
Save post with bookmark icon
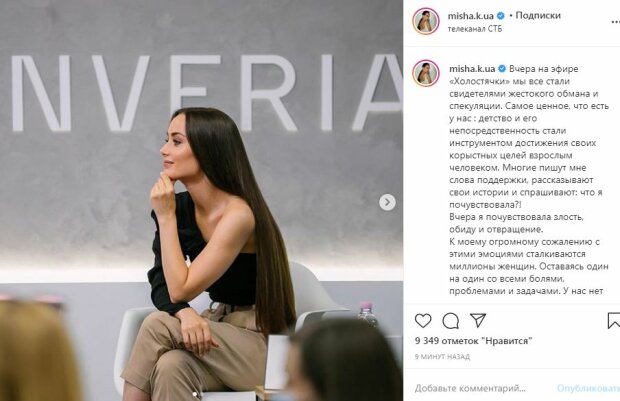click(613, 320)
